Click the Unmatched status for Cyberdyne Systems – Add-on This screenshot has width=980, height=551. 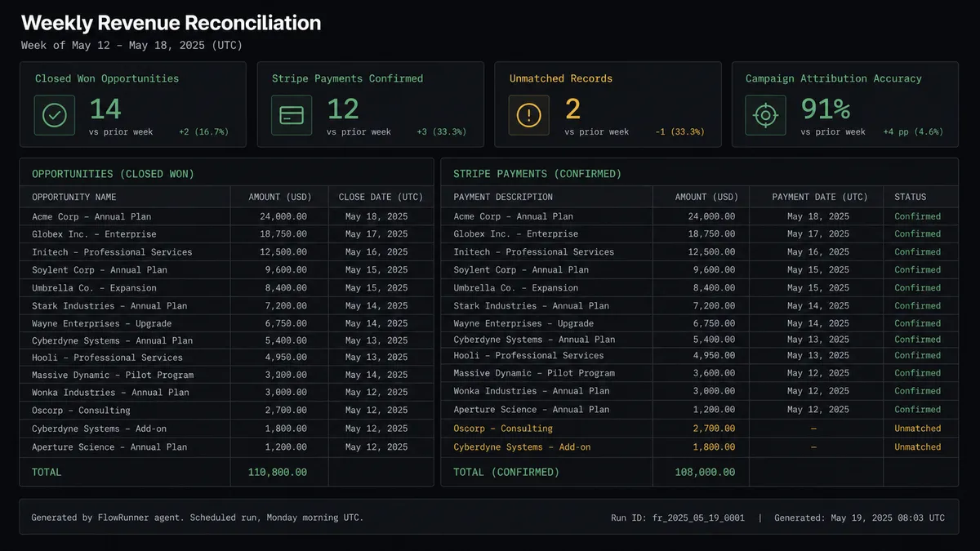tap(918, 447)
